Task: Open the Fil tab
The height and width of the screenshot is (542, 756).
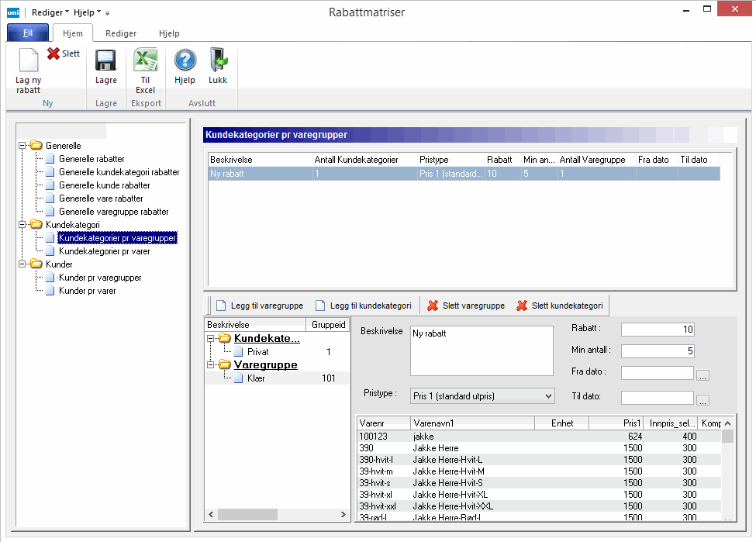Action: tap(28, 33)
